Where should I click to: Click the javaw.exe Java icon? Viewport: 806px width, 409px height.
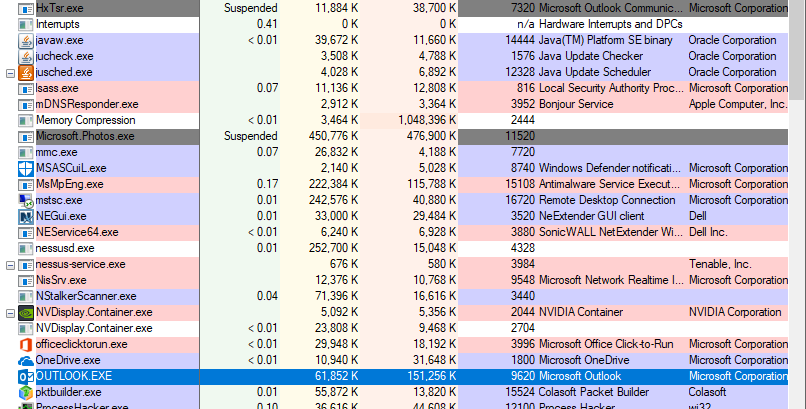[x=26, y=41]
